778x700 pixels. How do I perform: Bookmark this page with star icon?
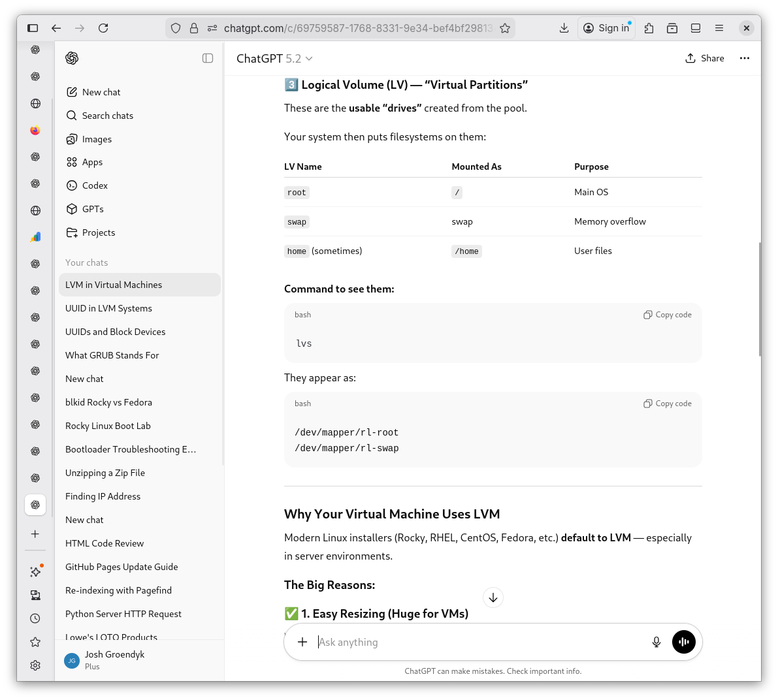click(505, 28)
